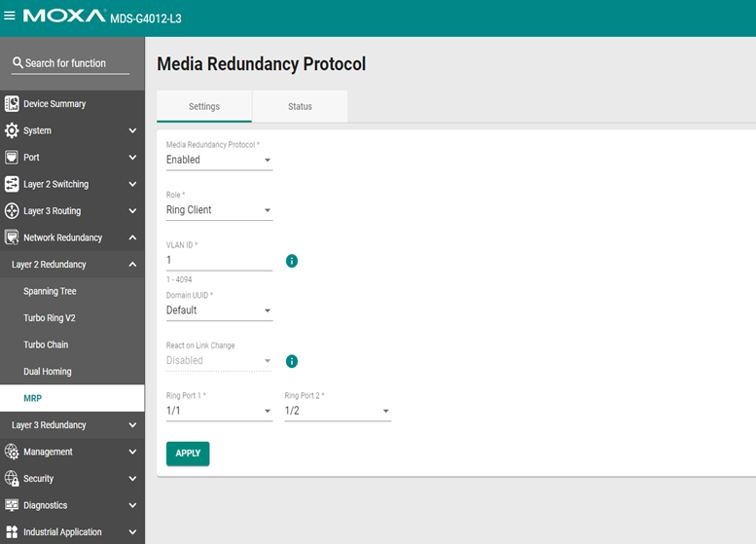
Task: Select the MRP menu item
Action: point(72,398)
